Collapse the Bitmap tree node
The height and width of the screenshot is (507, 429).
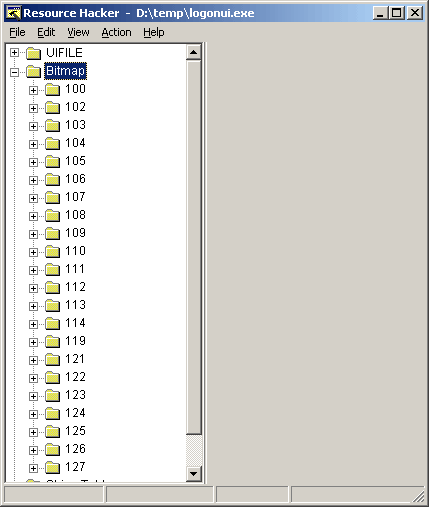click(14, 72)
